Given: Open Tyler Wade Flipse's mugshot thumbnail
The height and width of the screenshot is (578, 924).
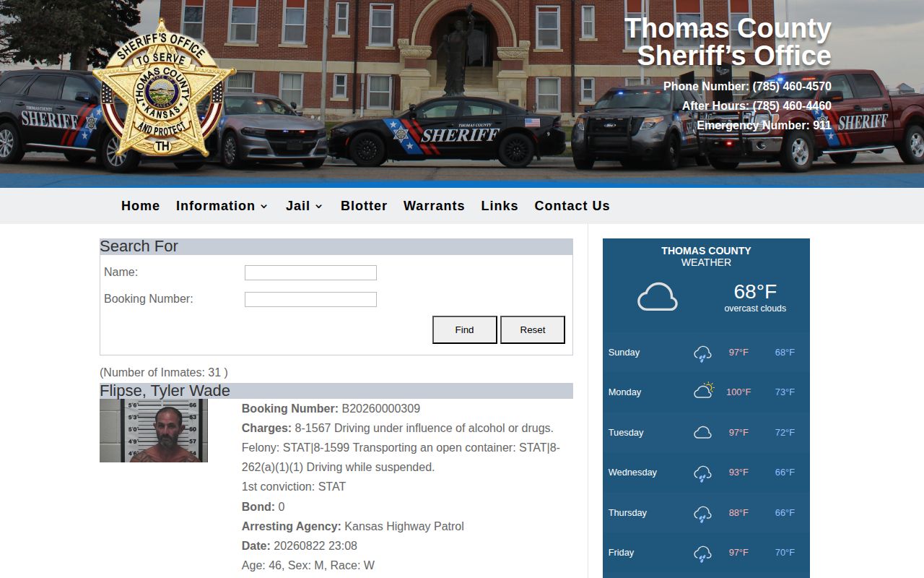Looking at the screenshot, I should coord(154,431).
